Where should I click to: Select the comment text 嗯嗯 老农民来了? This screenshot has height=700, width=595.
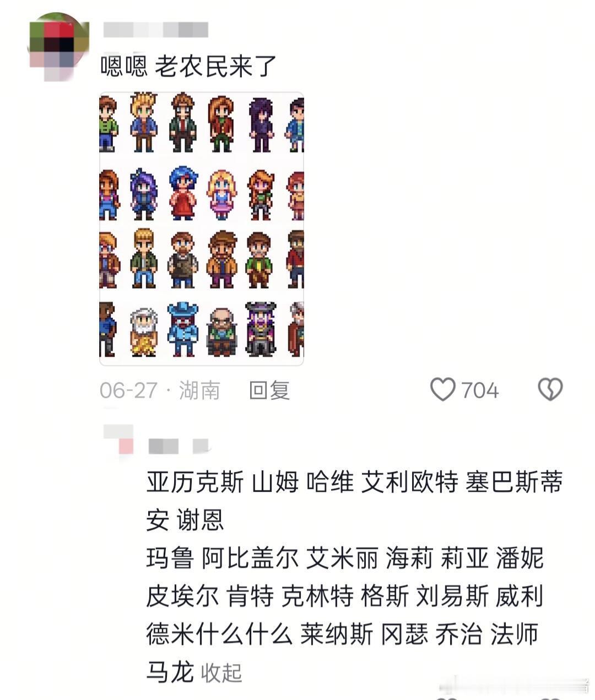pyautogui.click(x=188, y=66)
